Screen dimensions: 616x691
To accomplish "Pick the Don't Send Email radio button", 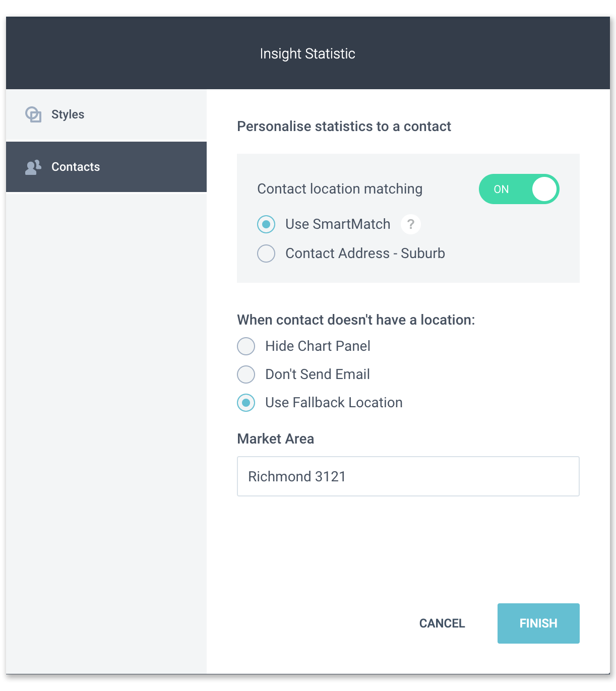I will (246, 374).
